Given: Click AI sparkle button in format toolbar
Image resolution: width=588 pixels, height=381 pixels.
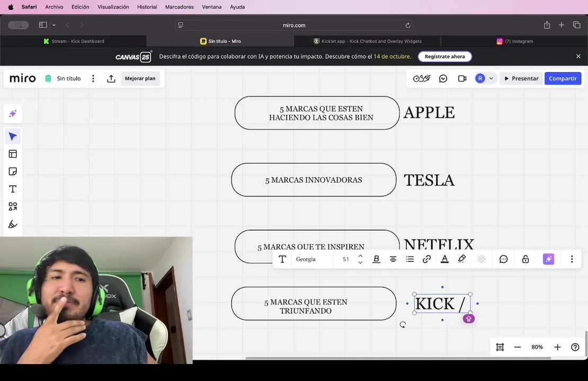Looking at the screenshot, I should [x=548, y=259].
